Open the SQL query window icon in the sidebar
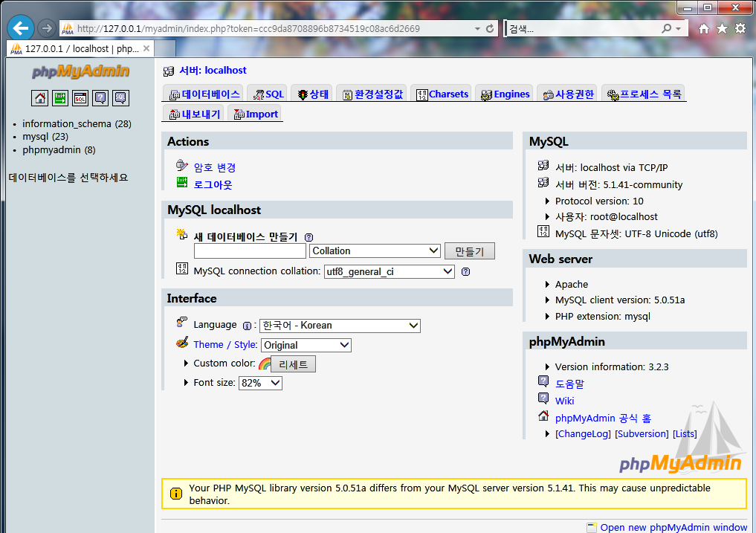This screenshot has height=533, width=756. [x=80, y=98]
